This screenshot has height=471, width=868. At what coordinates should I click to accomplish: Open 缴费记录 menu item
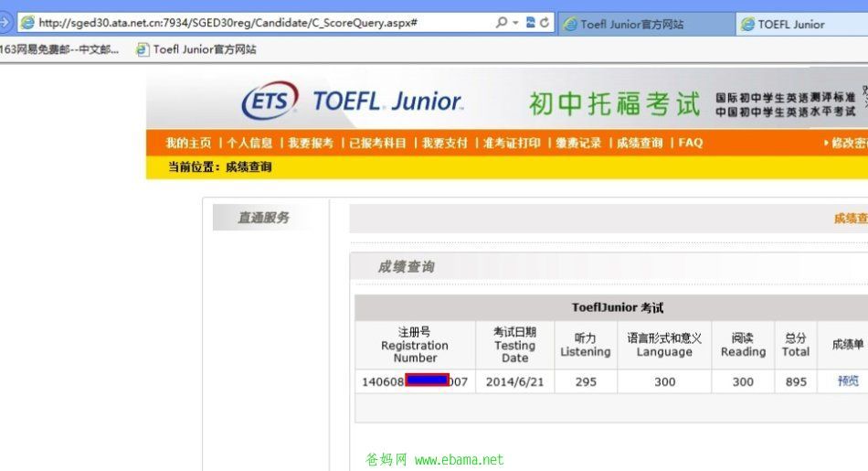coord(578,143)
